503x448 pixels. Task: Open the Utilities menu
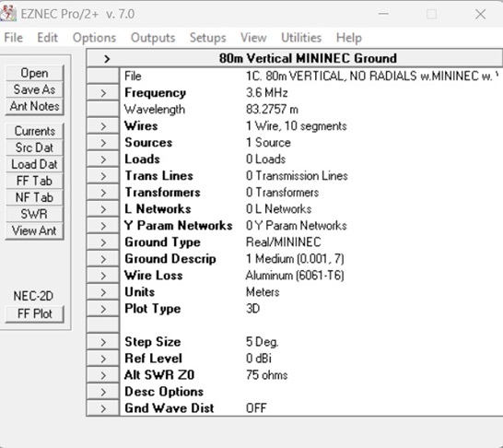point(301,38)
